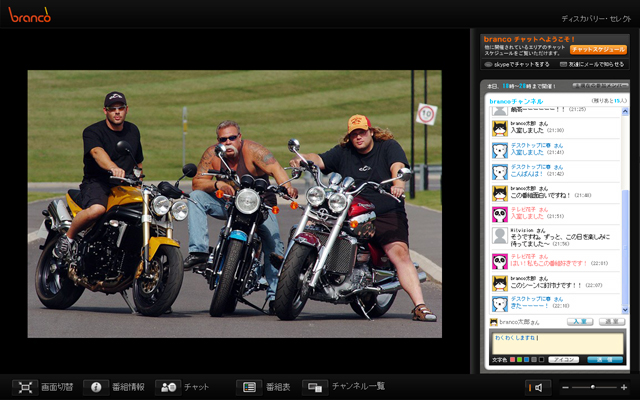Select the red text color swatch
This screenshot has height=400, width=640.
coord(513,359)
